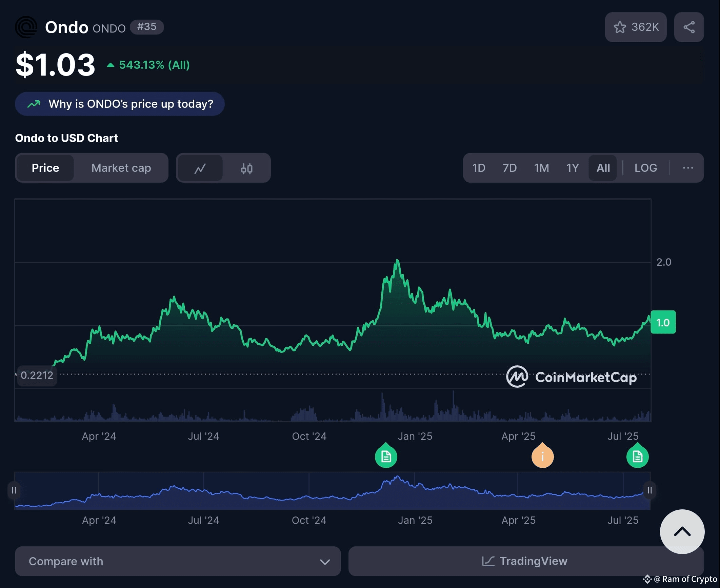Add Ondo to watchlist with star button
The width and height of the screenshot is (720, 588).
(x=636, y=27)
